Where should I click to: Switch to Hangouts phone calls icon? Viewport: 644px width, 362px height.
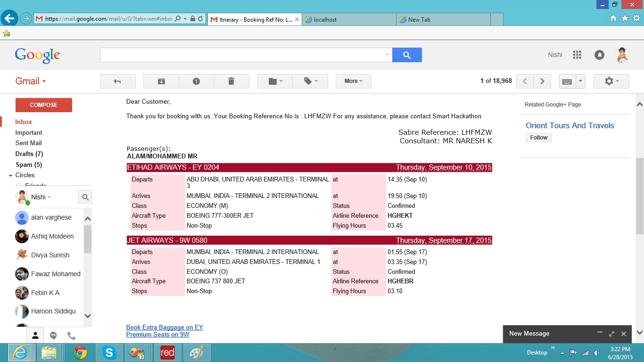click(71, 336)
